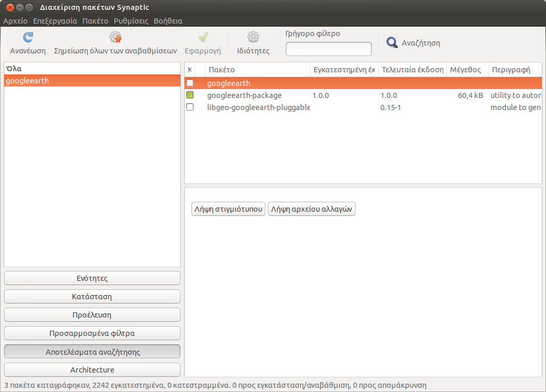
Task: Sort by the Τελευταία έκδοση column header
Action: click(x=412, y=70)
